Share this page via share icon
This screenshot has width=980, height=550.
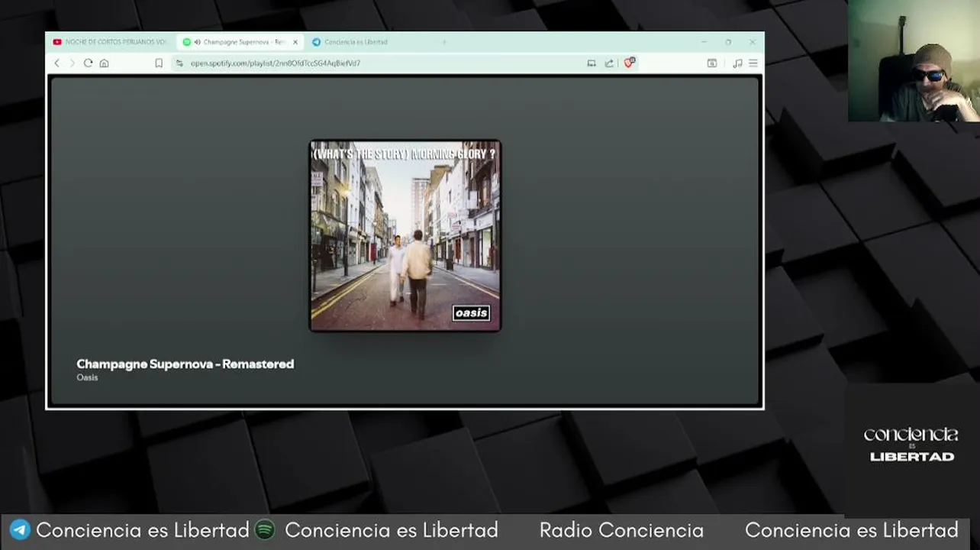[x=609, y=63]
